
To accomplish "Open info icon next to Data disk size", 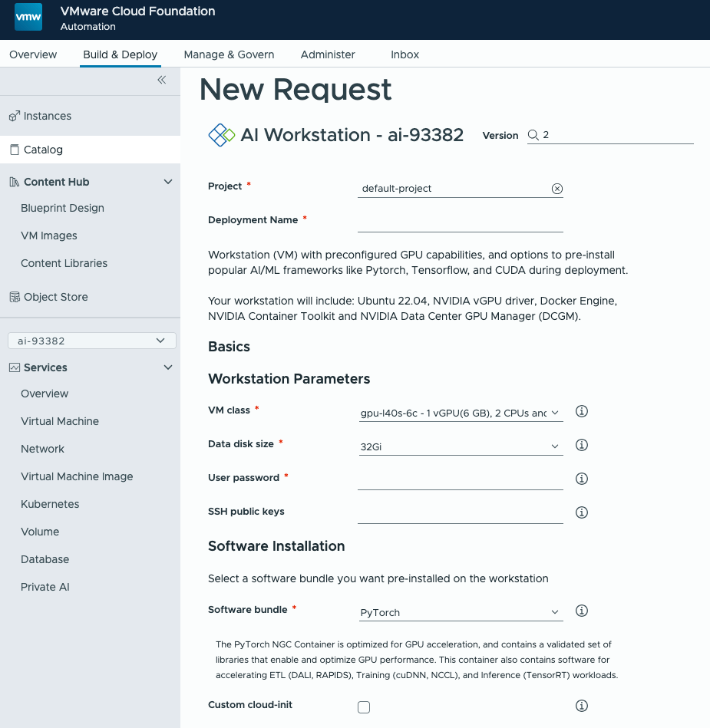I will pos(582,445).
